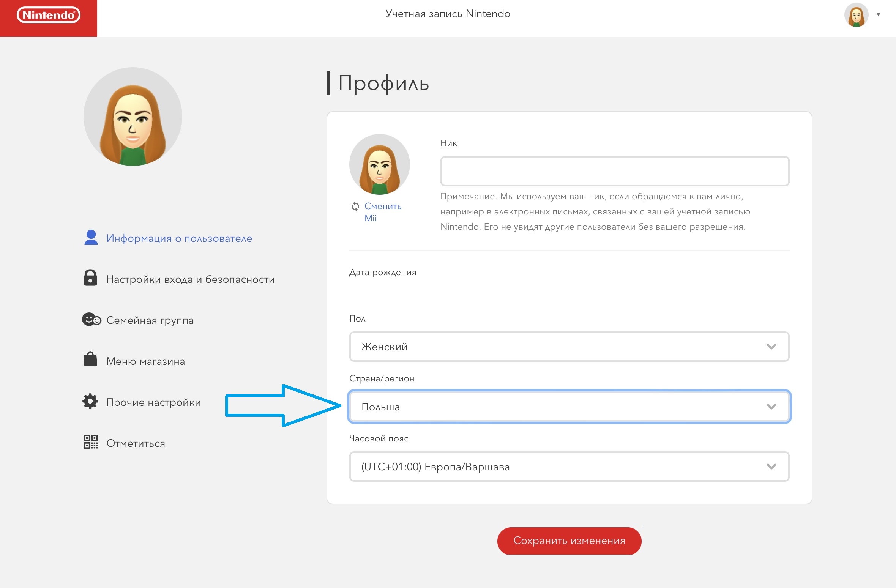This screenshot has width=896, height=588.
Task: Click the chevron on the country dropdown
Action: 771,407
